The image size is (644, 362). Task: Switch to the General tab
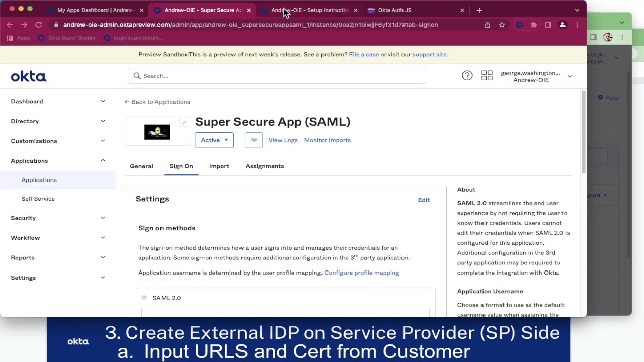tap(141, 166)
